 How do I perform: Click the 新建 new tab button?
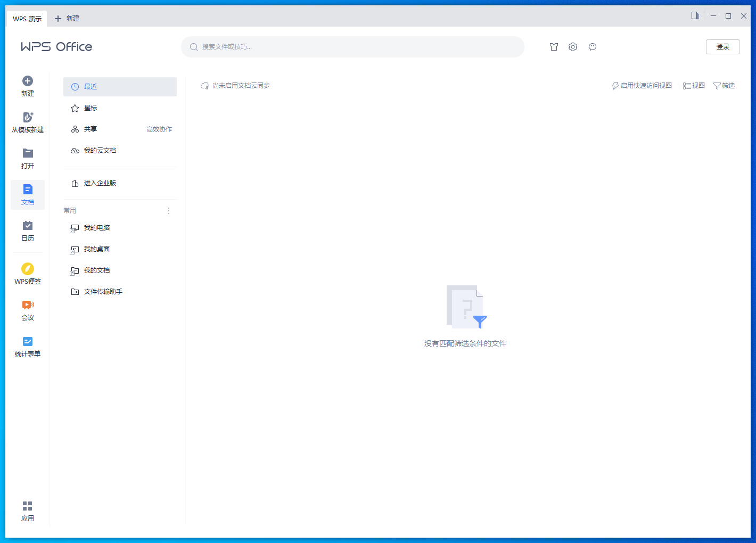(x=67, y=19)
